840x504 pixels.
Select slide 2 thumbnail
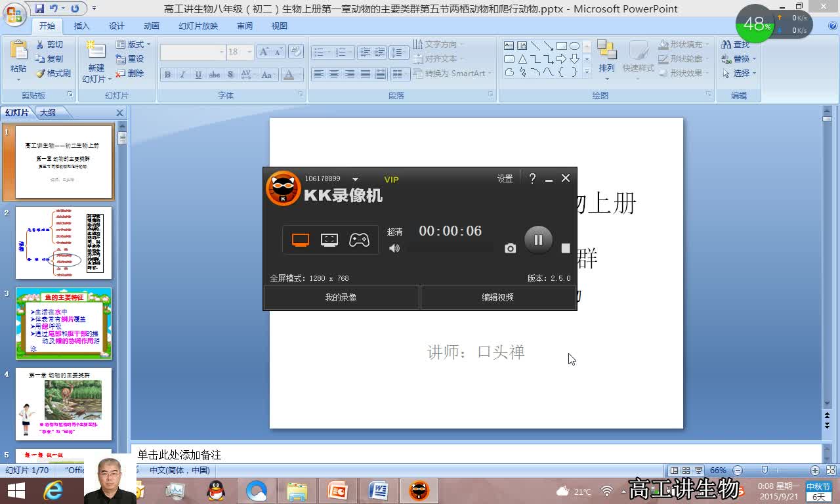64,243
